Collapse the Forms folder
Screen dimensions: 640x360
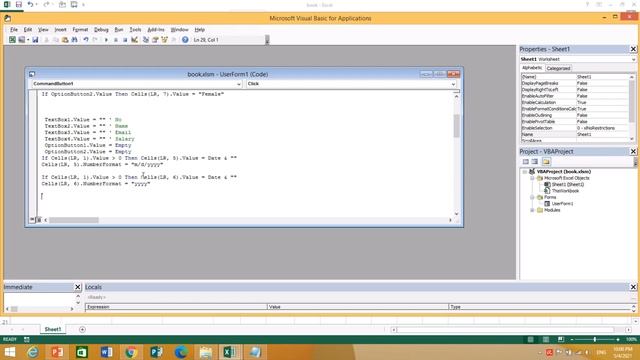tap(532, 197)
